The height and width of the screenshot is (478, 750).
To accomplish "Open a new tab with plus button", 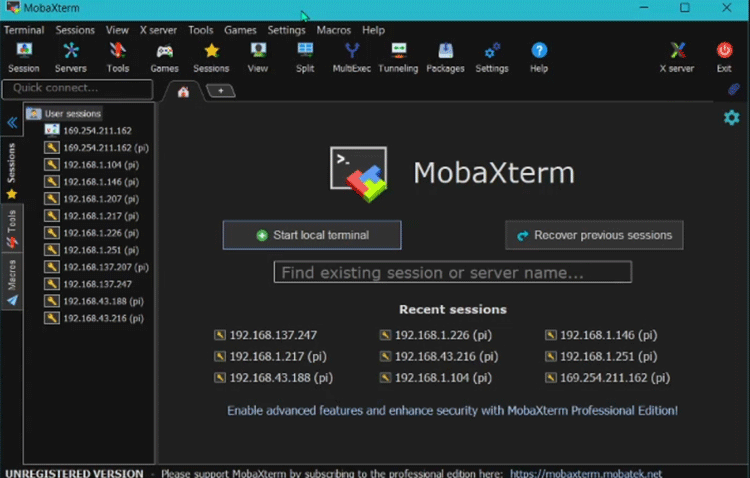I will (221, 90).
